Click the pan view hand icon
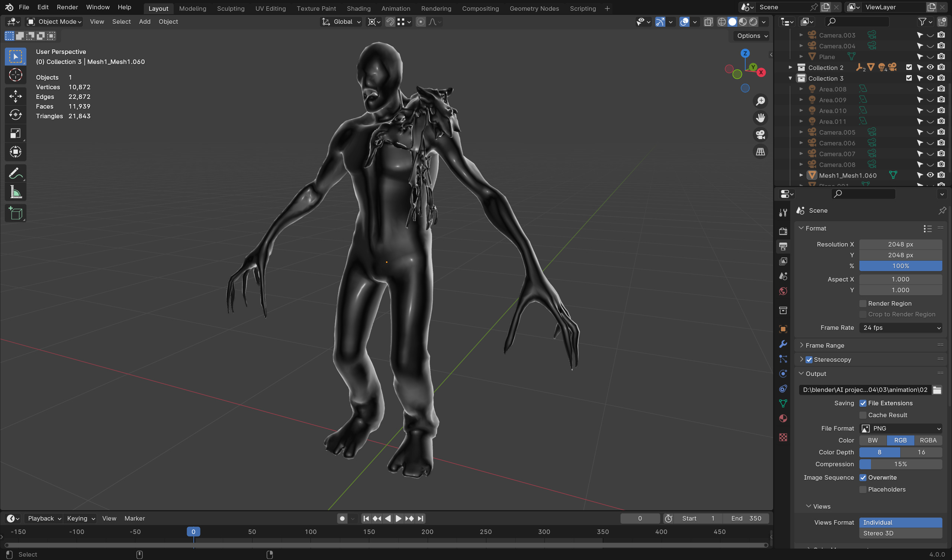Screen dimensions: 952x560 [x=760, y=118]
